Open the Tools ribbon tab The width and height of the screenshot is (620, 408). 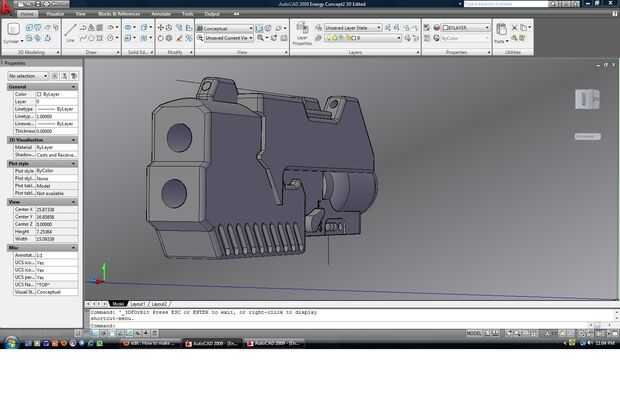click(188, 14)
